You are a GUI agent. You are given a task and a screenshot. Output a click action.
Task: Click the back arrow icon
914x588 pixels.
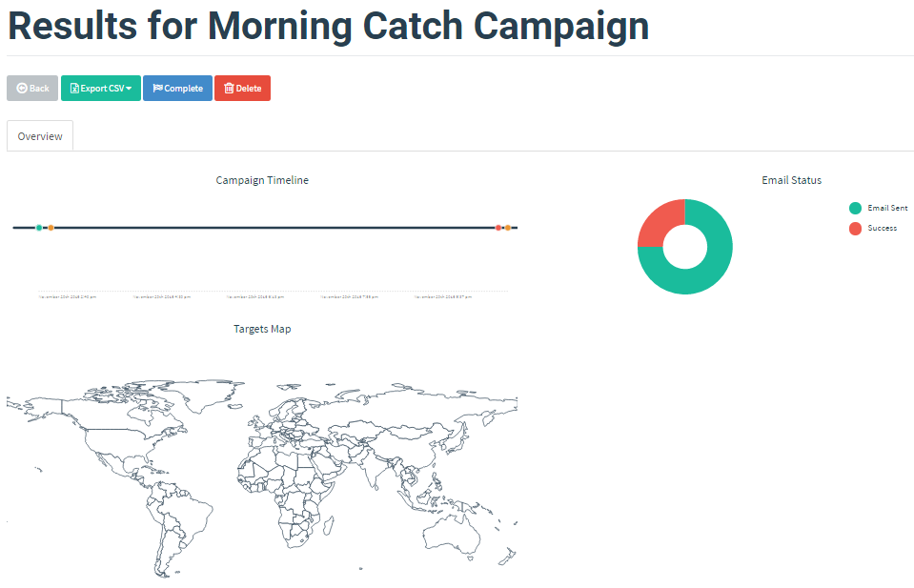[22, 89]
